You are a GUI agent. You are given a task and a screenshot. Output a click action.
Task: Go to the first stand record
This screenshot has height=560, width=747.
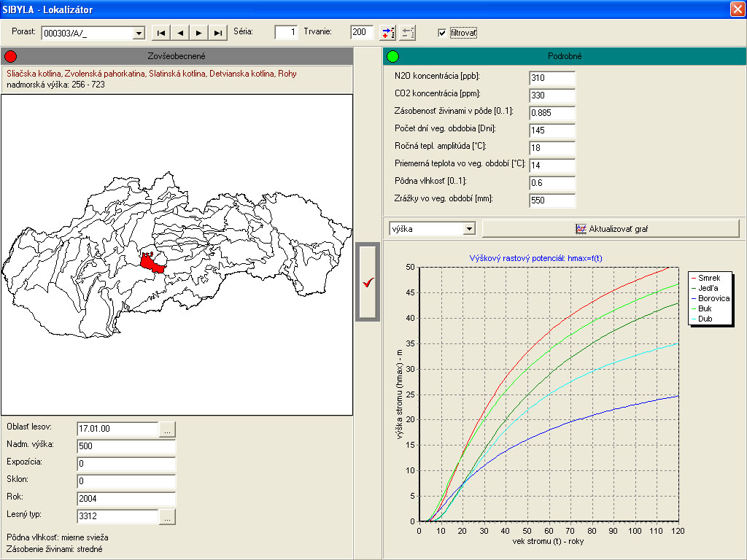(160, 33)
